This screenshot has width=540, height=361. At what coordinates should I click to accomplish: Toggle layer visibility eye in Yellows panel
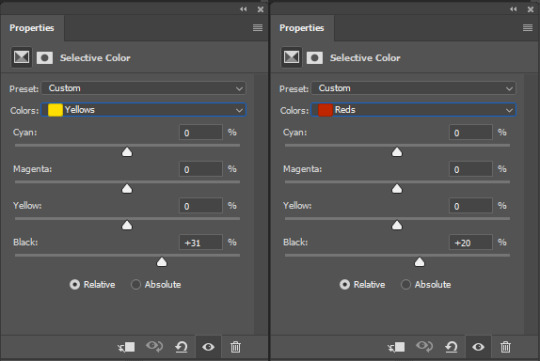click(208, 347)
